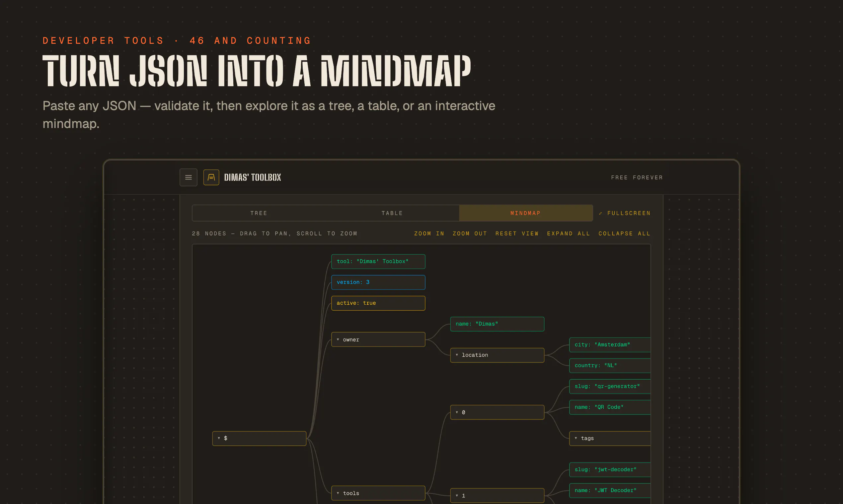Click the Dimas' Toolbox logo icon

coord(211,177)
